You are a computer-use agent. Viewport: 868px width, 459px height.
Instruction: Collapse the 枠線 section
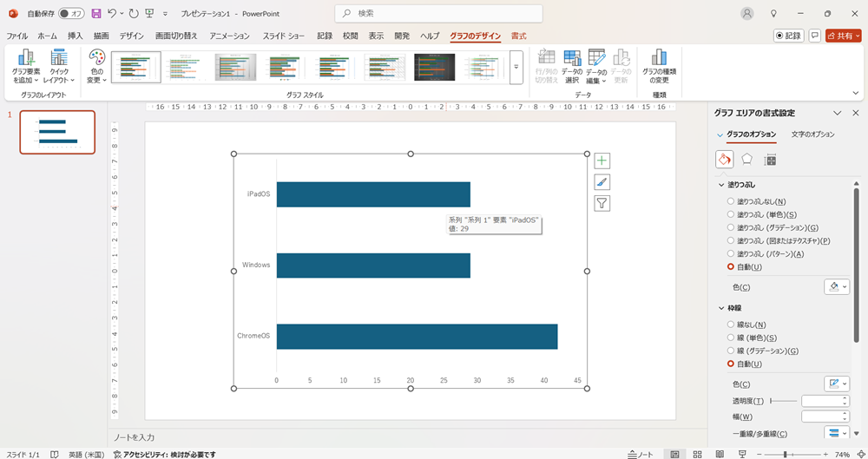721,308
